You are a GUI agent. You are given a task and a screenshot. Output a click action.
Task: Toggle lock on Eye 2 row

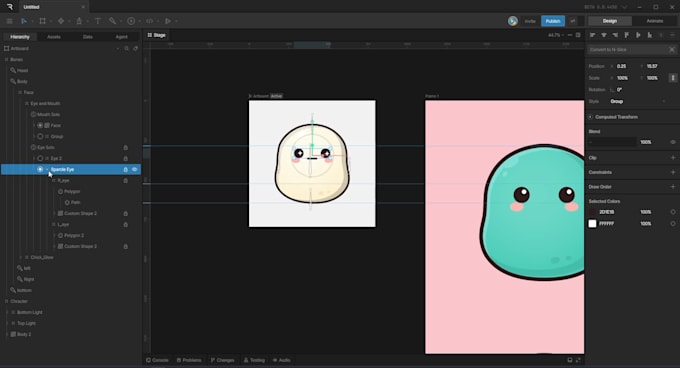[126, 159]
